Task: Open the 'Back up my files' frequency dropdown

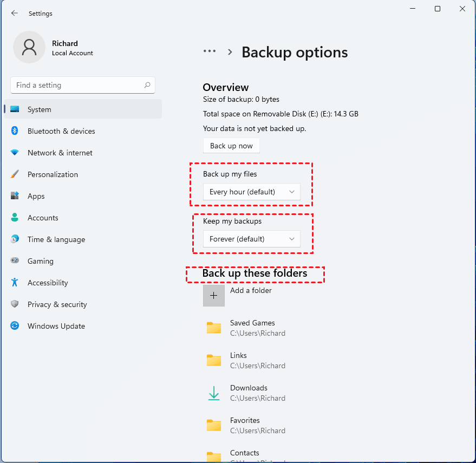Action: (x=251, y=192)
